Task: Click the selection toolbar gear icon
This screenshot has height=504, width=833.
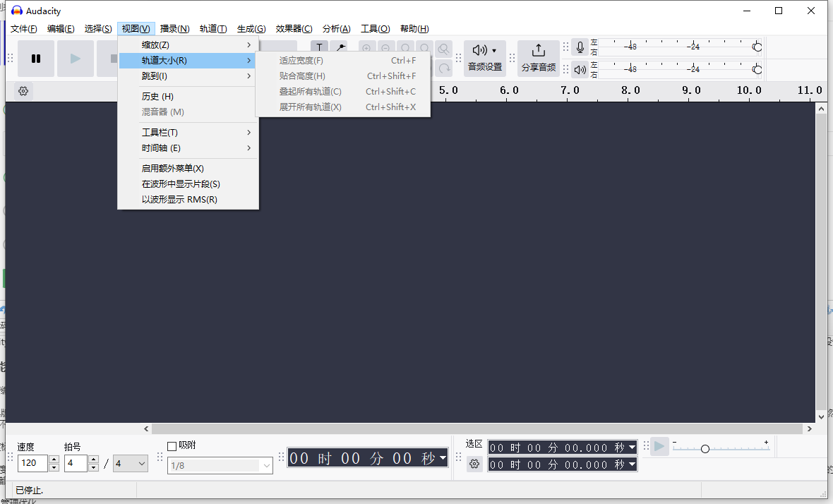Action: (474, 464)
